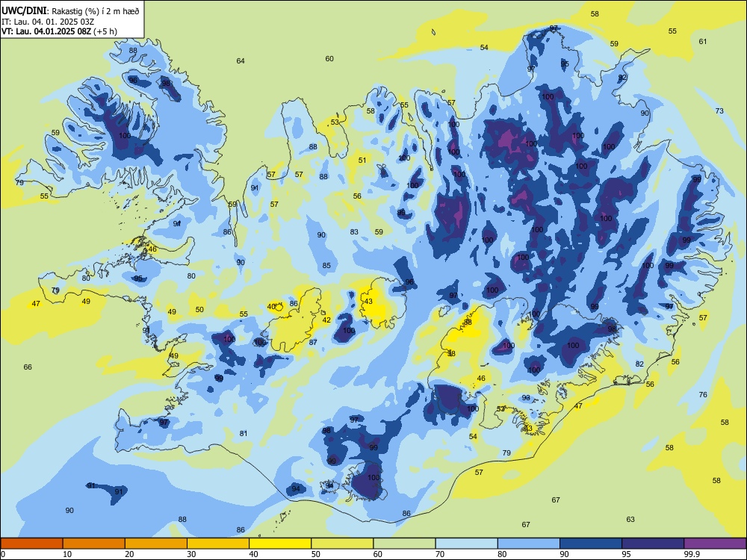Image resolution: width=747 pixels, height=560 pixels.
Task: Click the '53' value on the northern peninsula
Action: click(335, 122)
